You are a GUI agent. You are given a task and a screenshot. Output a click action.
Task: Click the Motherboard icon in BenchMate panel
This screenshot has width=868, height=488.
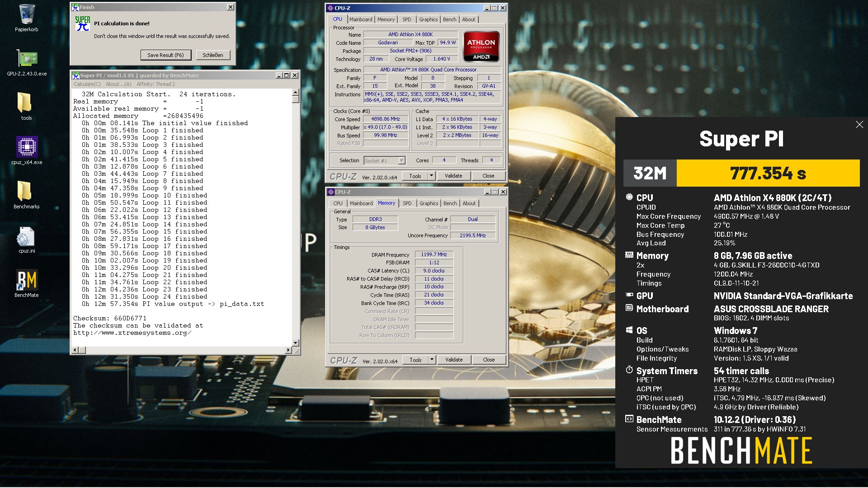tap(629, 308)
